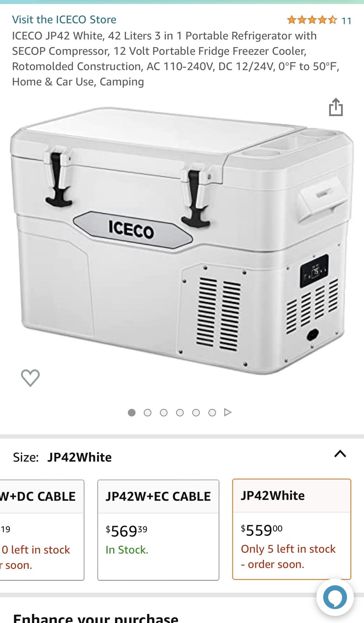Screen dimensions: 364x623
Task: Add item to wishlist via heart icon
Action: [30, 378]
